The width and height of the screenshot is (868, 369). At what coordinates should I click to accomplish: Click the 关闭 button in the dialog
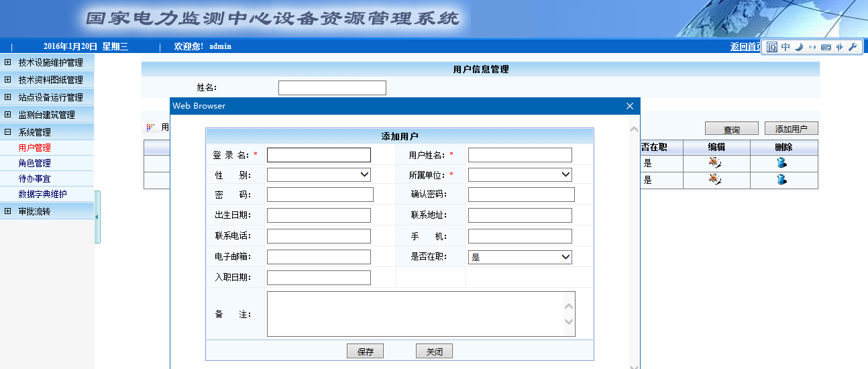[x=434, y=352]
